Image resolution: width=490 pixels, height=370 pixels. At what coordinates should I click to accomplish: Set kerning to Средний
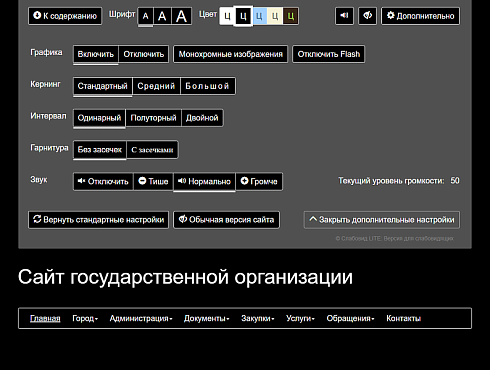(x=156, y=86)
